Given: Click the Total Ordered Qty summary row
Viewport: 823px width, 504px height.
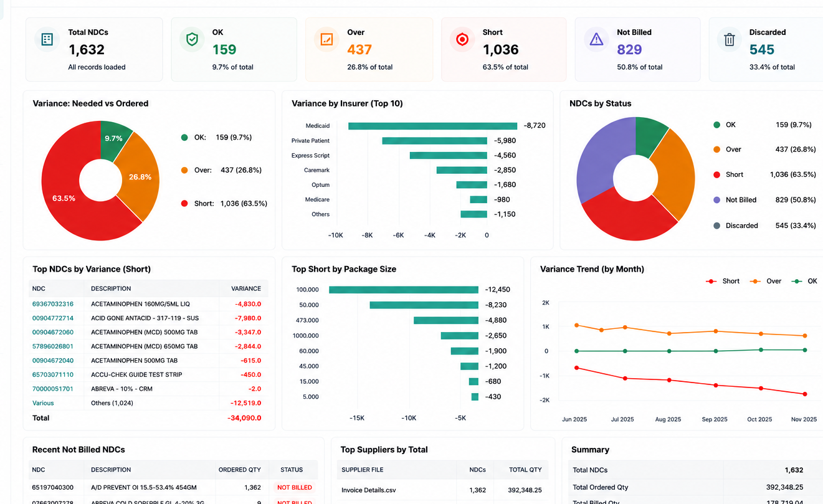Looking at the screenshot, I should point(696,487).
